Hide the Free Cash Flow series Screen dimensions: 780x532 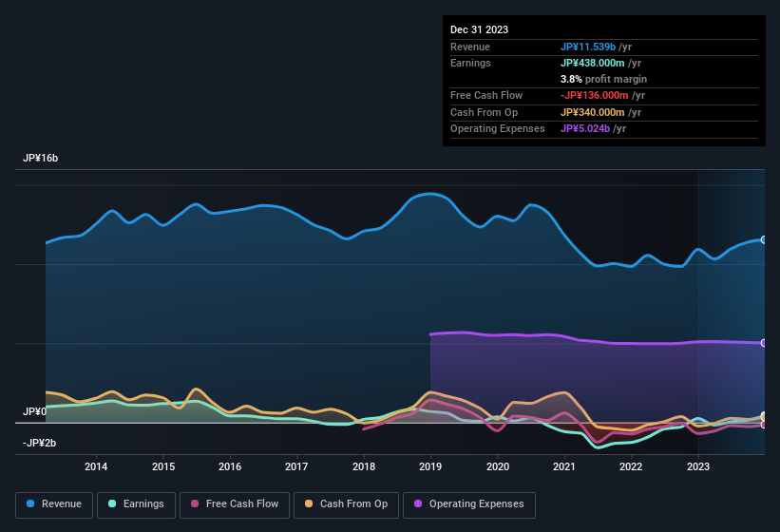(234, 504)
